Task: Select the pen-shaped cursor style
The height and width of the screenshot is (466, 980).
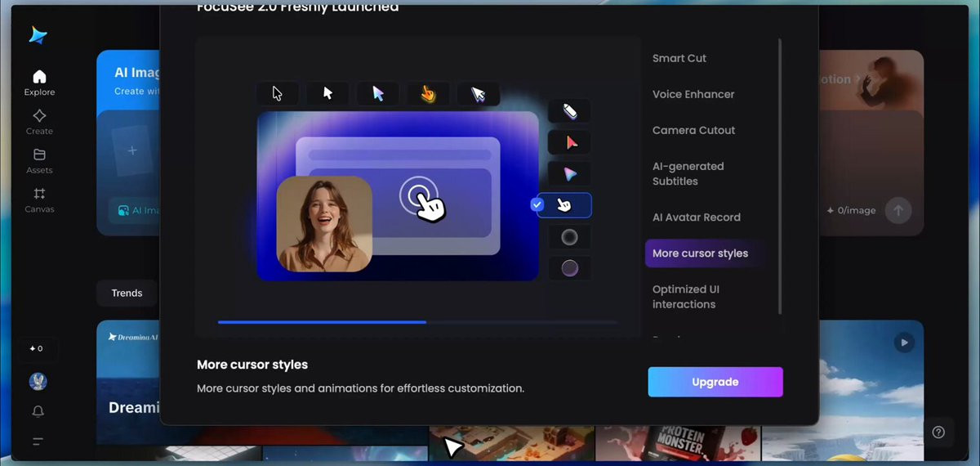Action: (569, 110)
